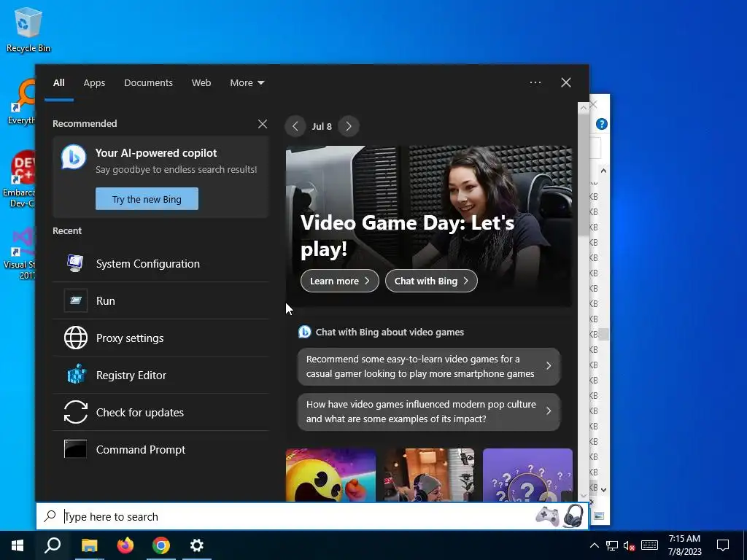
Task: Click the taskbar search magnifier
Action: point(53,545)
